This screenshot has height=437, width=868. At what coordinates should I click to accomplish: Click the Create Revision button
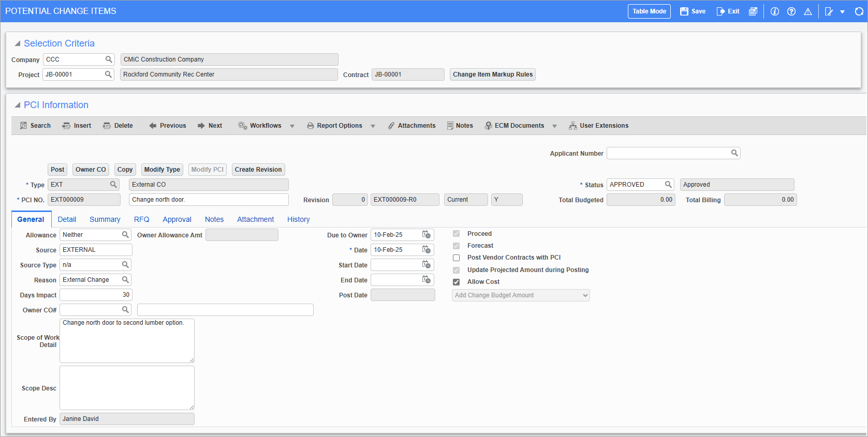tap(258, 170)
